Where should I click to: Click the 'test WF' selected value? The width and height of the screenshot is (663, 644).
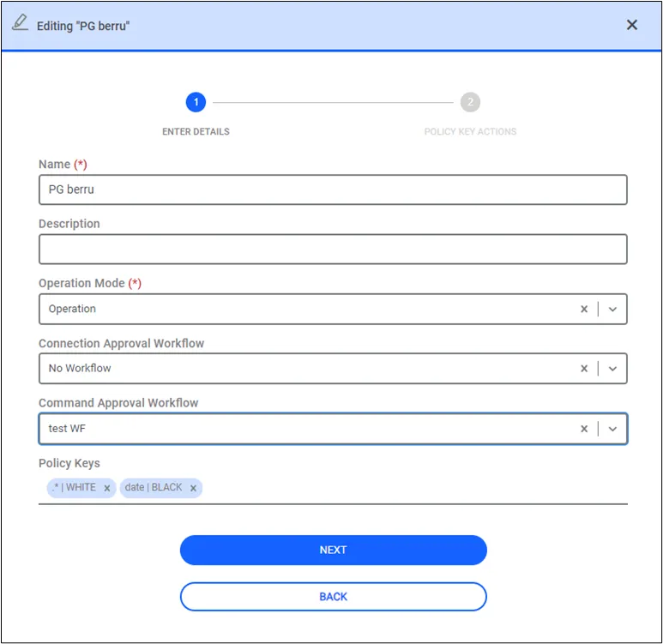[67, 429]
